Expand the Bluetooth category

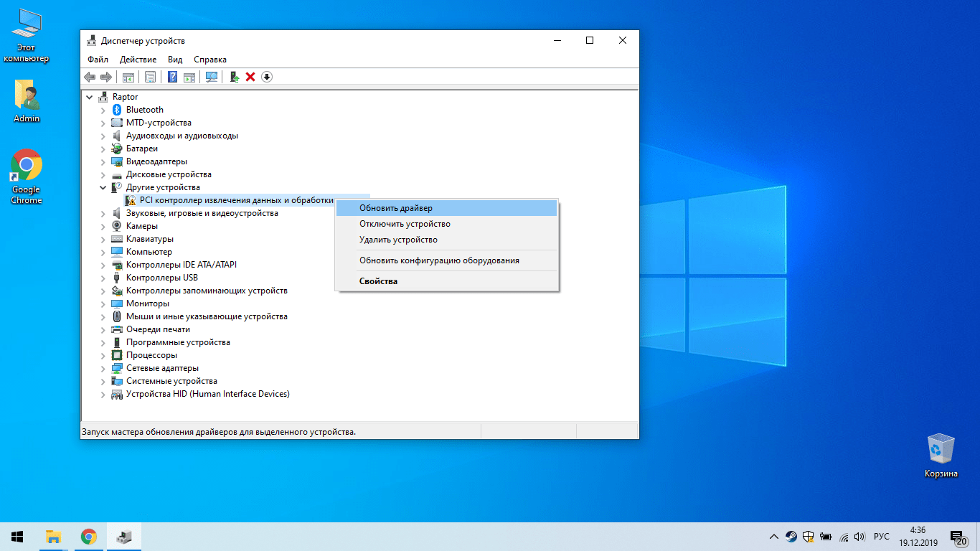click(103, 110)
